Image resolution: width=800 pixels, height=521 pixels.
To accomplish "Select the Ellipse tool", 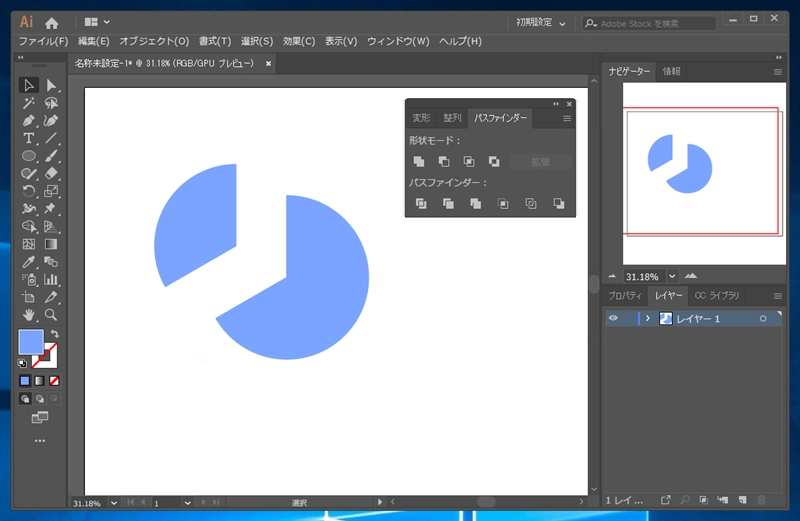I will point(29,156).
